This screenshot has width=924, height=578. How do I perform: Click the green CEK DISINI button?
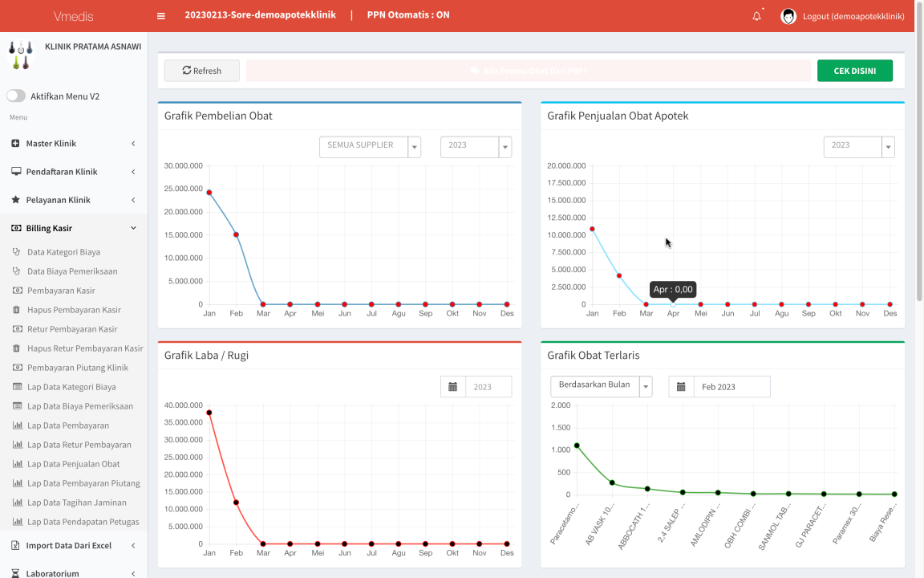point(854,71)
